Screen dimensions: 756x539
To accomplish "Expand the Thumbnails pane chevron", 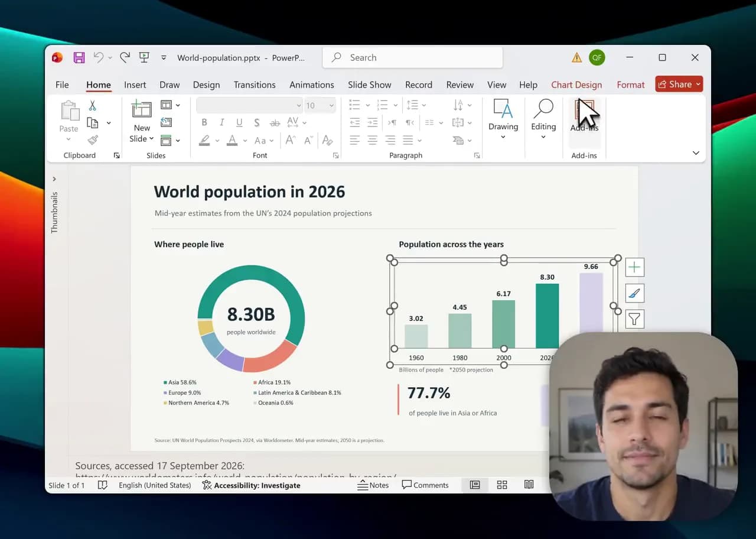I will 54,179.
